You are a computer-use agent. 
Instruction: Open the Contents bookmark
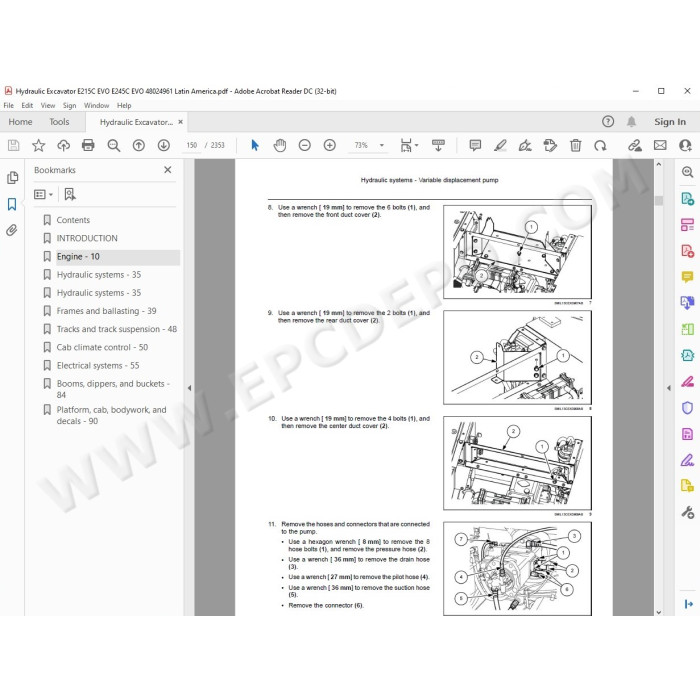click(73, 220)
